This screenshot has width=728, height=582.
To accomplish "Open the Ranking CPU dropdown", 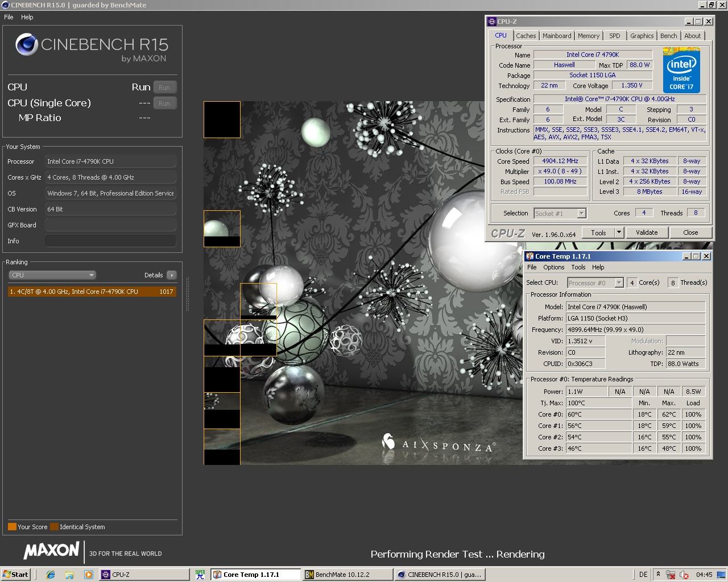I will [52, 275].
